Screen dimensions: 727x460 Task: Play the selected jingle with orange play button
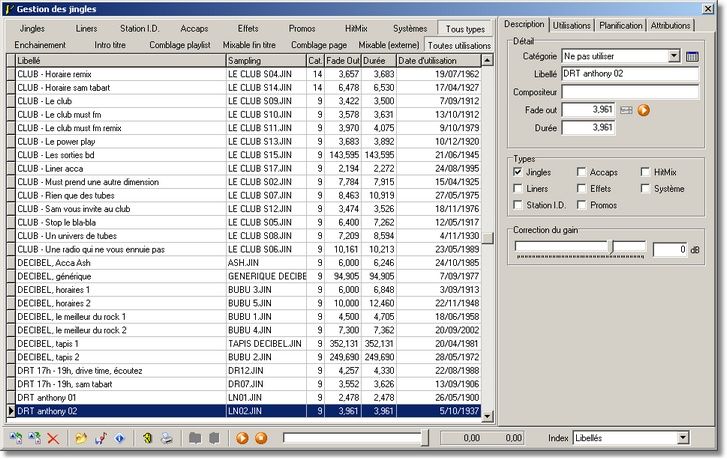click(242, 438)
